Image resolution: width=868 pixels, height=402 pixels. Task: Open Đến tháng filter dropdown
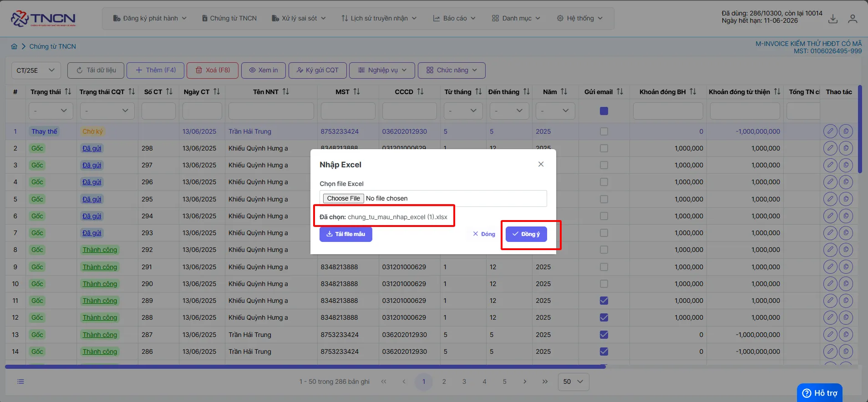(x=509, y=111)
